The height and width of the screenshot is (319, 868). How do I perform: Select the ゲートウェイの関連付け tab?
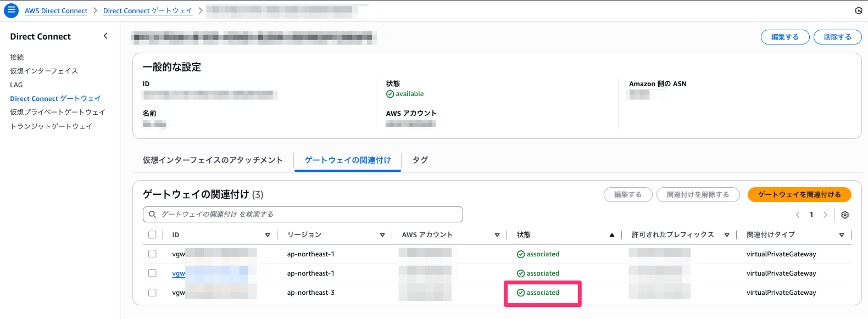coord(348,160)
